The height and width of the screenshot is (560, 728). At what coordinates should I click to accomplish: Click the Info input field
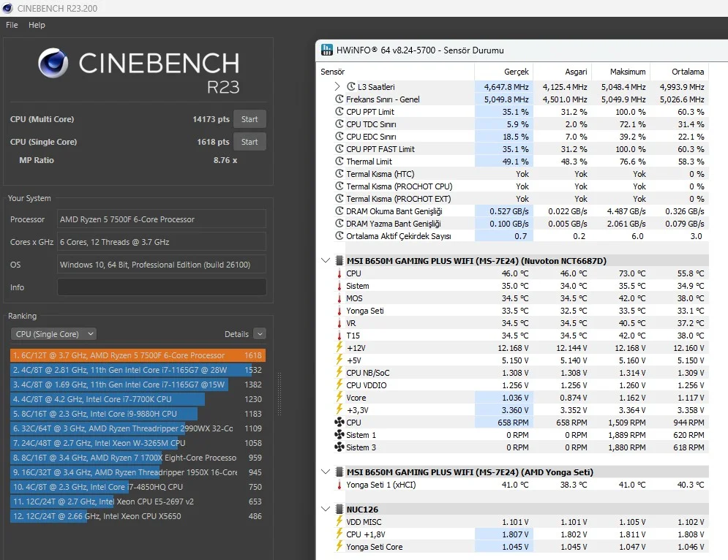(162, 287)
